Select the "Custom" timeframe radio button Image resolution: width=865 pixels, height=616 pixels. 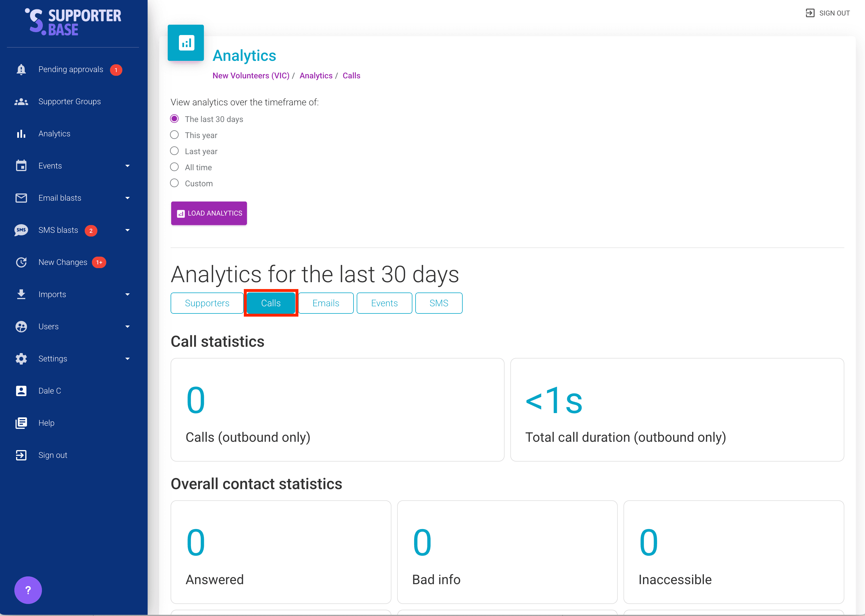click(x=175, y=183)
